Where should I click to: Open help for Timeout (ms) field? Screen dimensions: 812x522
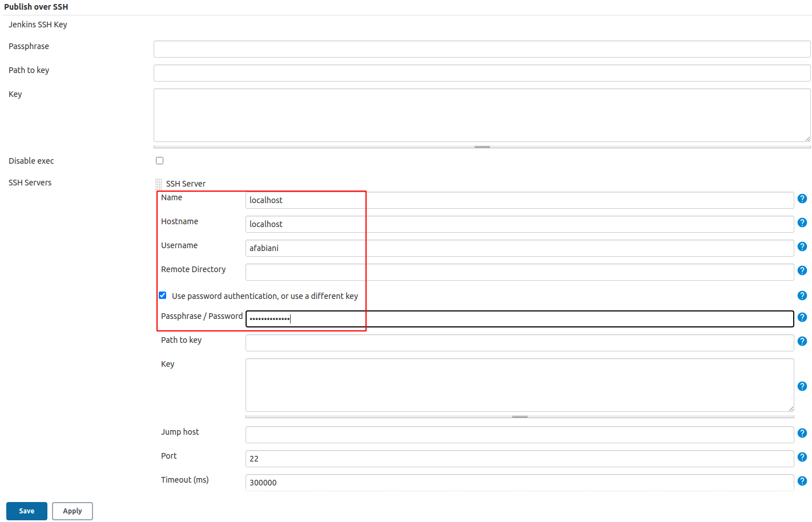point(802,481)
